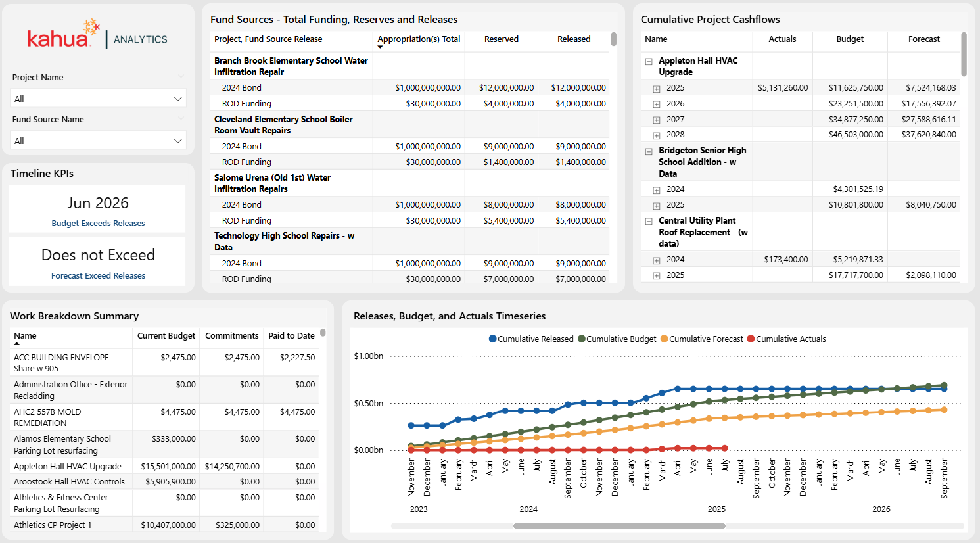The width and height of the screenshot is (980, 543).
Task: Sort the cashflows table by the Forecast column
Action: (x=923, y=39)
